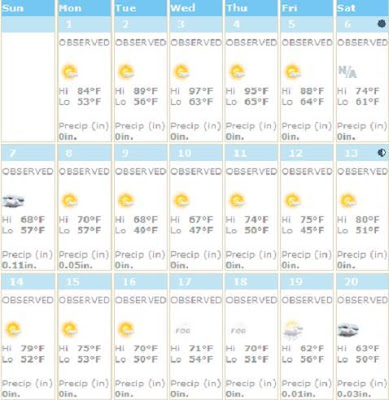Select the Fri column header
This screenshot has height=400, width=389.
coord(307,8)
